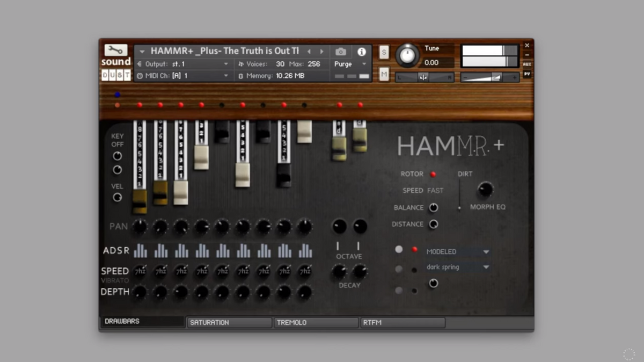Click the MORPH EQ knob
Viewport: 644px width, 362px height.
pos(485,189)
